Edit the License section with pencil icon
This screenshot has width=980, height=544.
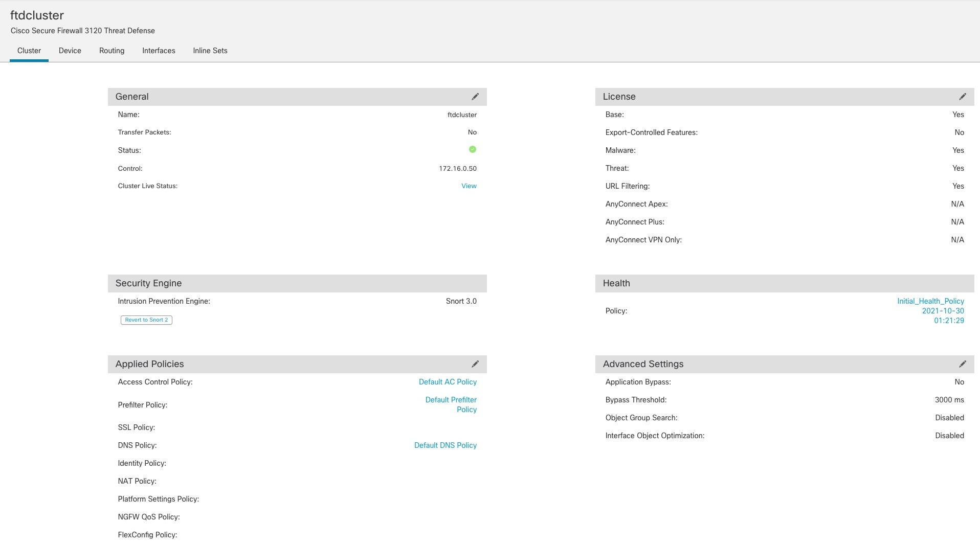point(963,97)
